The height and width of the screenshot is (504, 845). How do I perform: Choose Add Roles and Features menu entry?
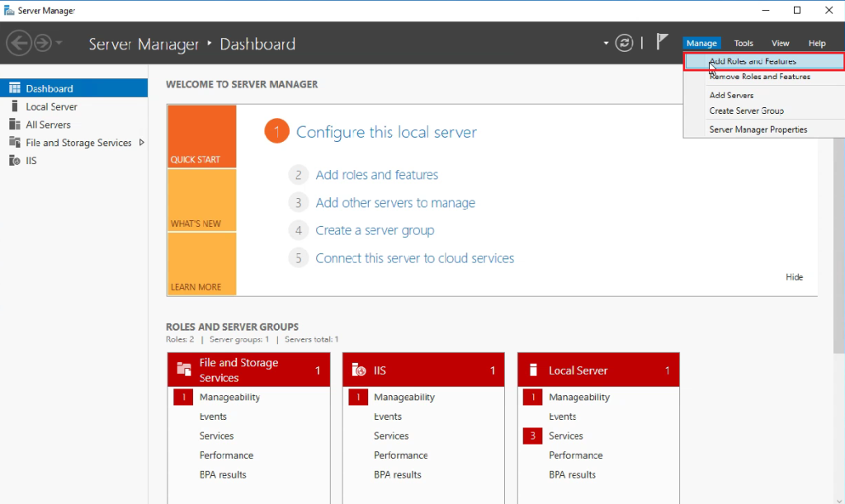(763, 61)
